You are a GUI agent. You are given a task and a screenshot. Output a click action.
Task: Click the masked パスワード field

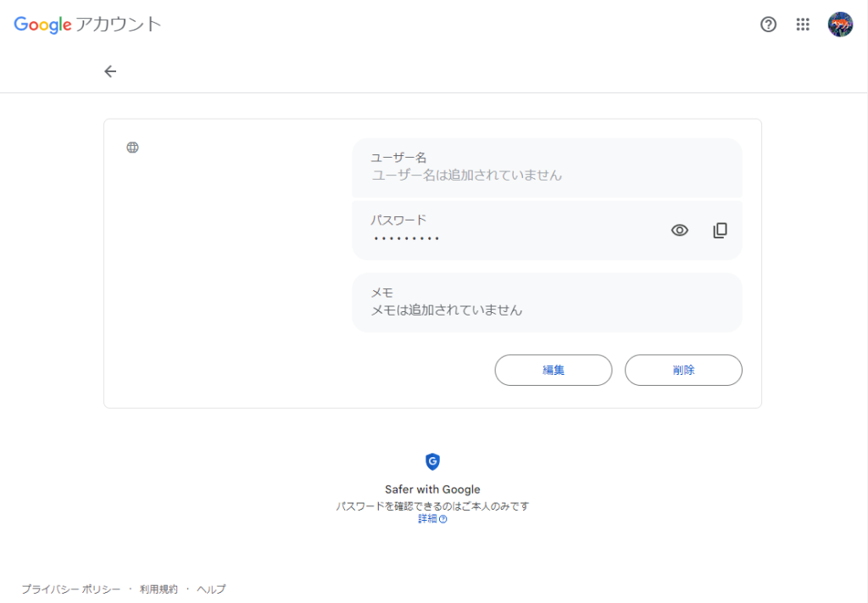click(x=509, y=230)
